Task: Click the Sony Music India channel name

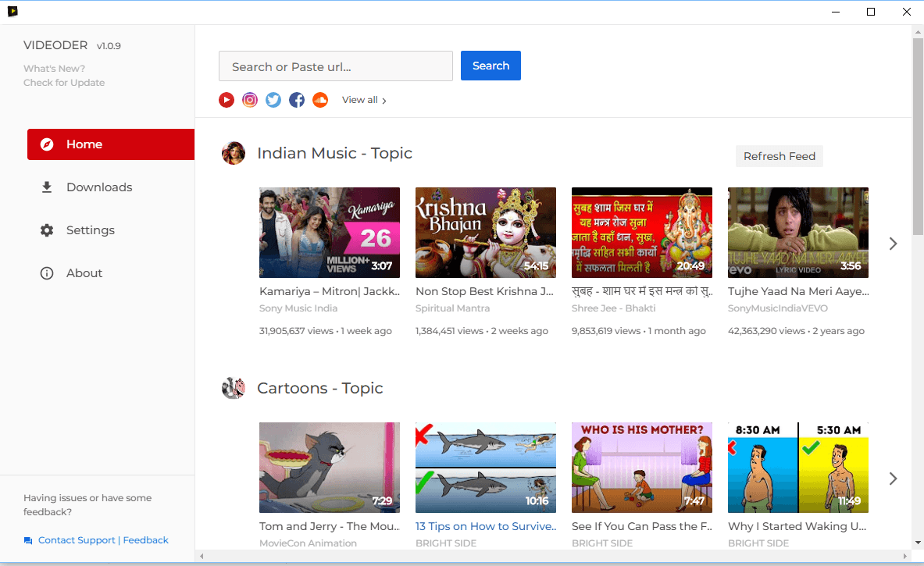Action: click(x=298, y=308)
